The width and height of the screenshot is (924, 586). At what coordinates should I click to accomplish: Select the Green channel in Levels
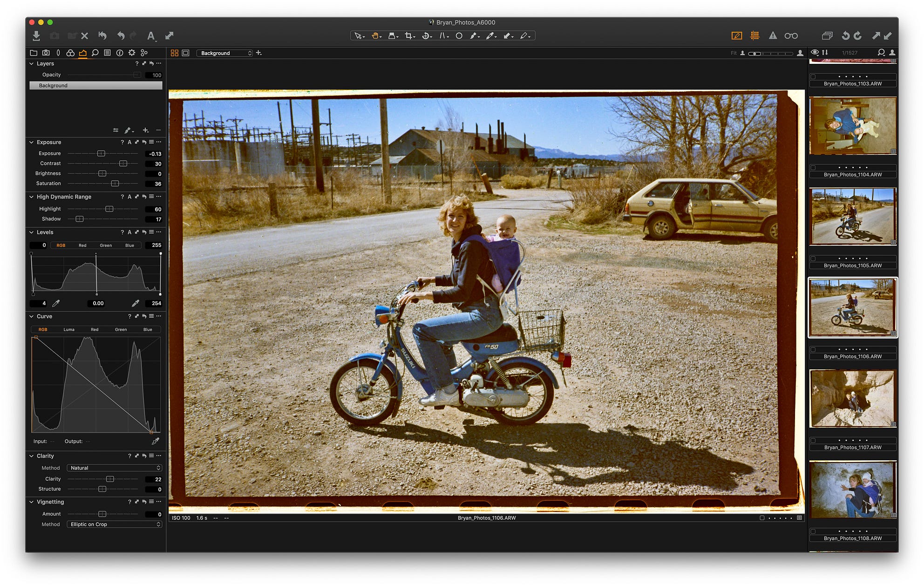coord(106,245)
